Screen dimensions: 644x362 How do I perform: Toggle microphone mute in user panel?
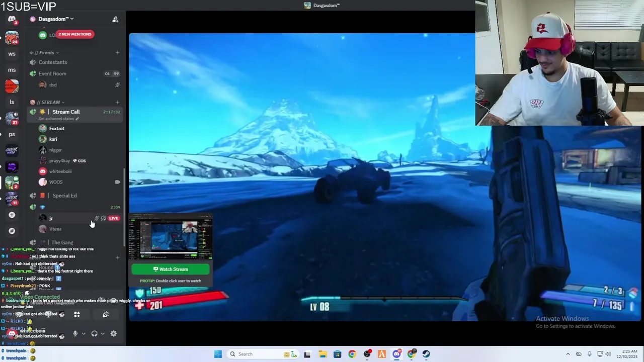[75, 333]
